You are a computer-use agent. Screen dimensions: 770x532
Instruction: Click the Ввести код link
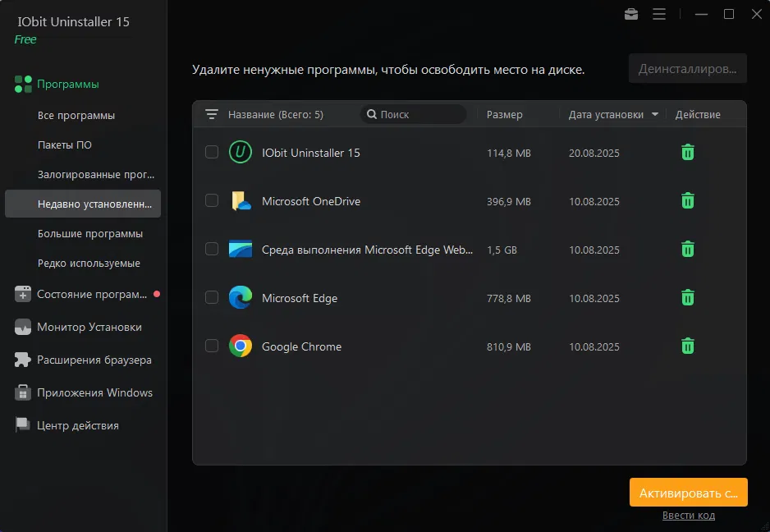688,516
